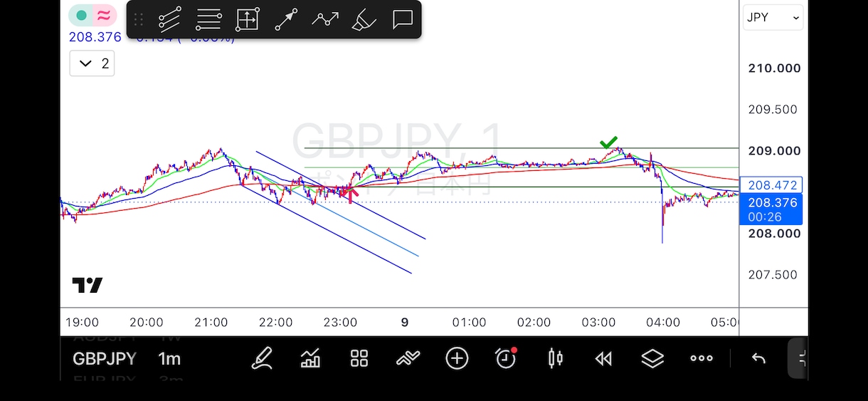The image size is (868, 401).
Task: Tap the 207.500 price axis label
Action: 773,275
